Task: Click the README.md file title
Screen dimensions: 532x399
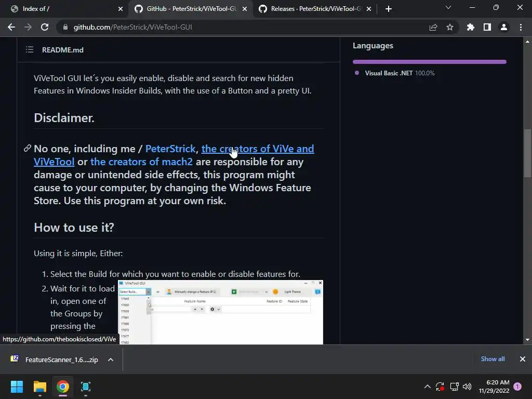Action: click(x=63, y=50)
